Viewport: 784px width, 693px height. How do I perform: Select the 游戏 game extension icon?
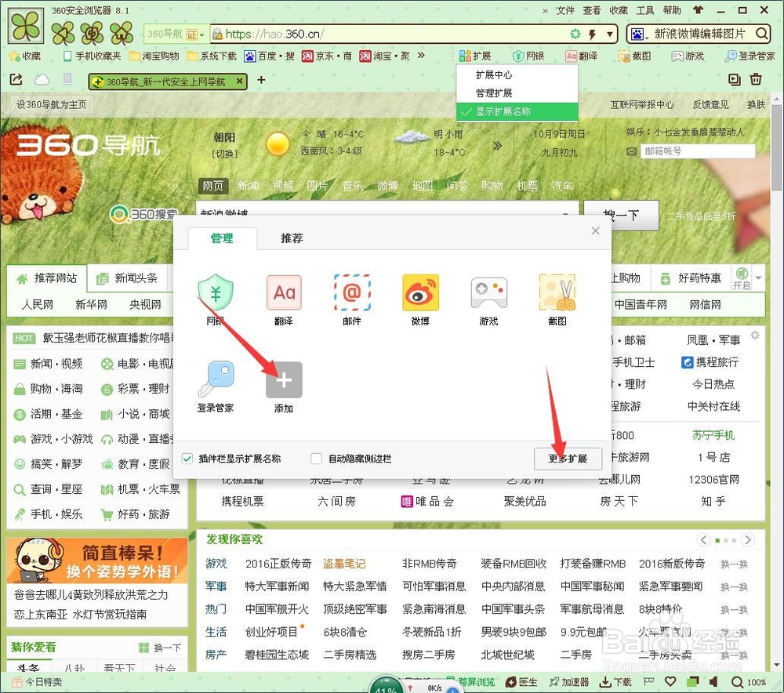(489, 292)
